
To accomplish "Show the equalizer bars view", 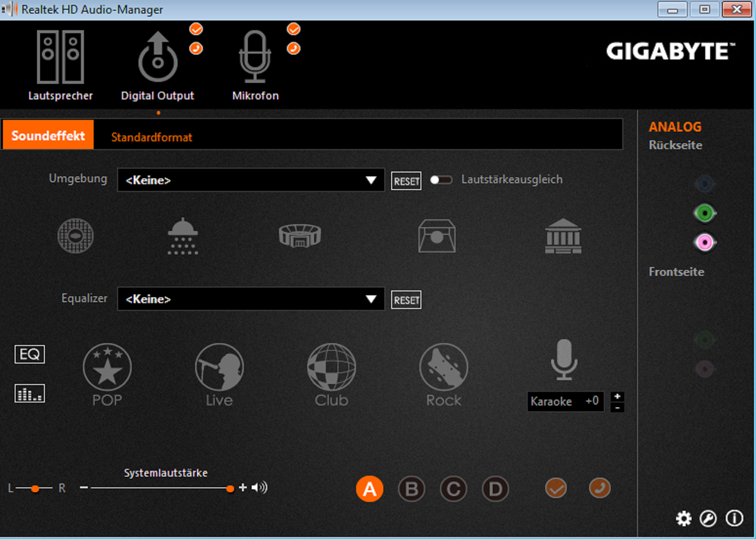I will 30,393.
